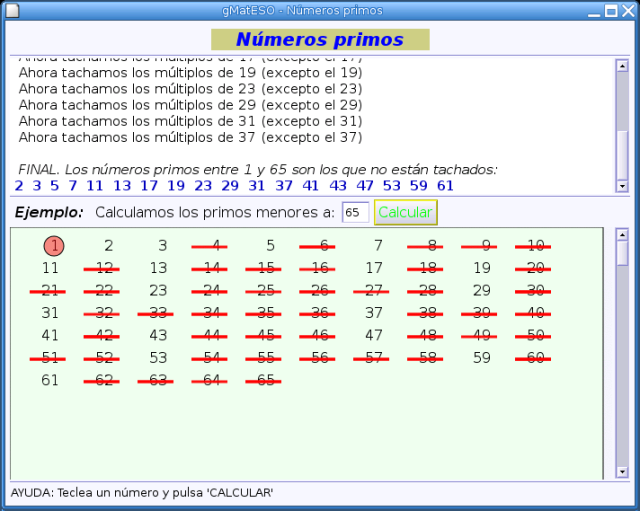Click the red circled number 1

click(54, 246)
